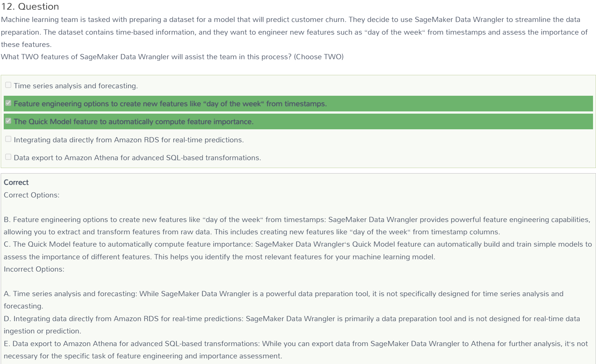Check the Time series analysis and forecasting checkbox
The height and width of the screenshot is (364, 596).
[8, 85]
